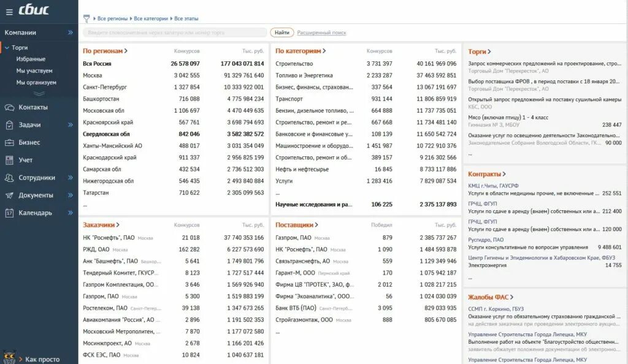This screenshot has height=364, width=628.
Task: Open the По регионам section header
Action: tap(105, 51)
